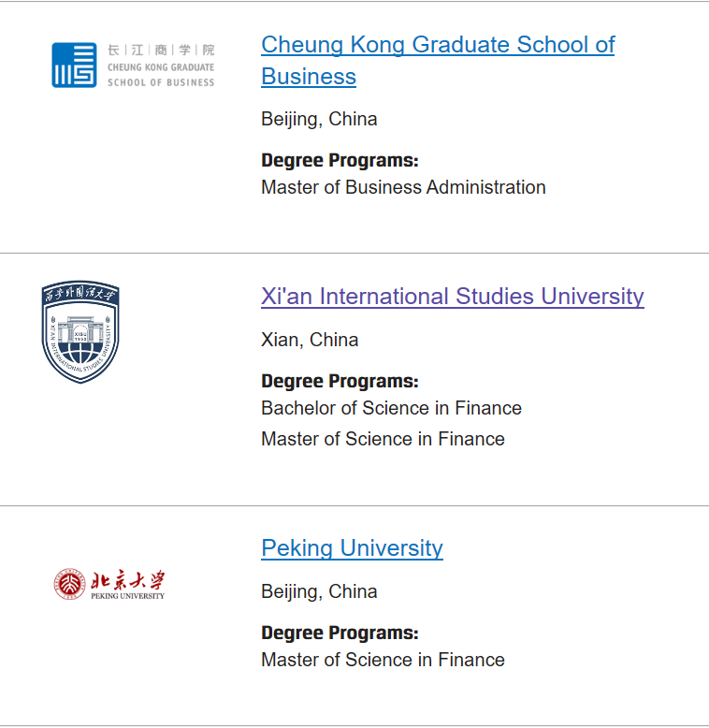
Task: Click Xi'an's 'Master of Science in Finance'
Action: (x=383, y=439)
